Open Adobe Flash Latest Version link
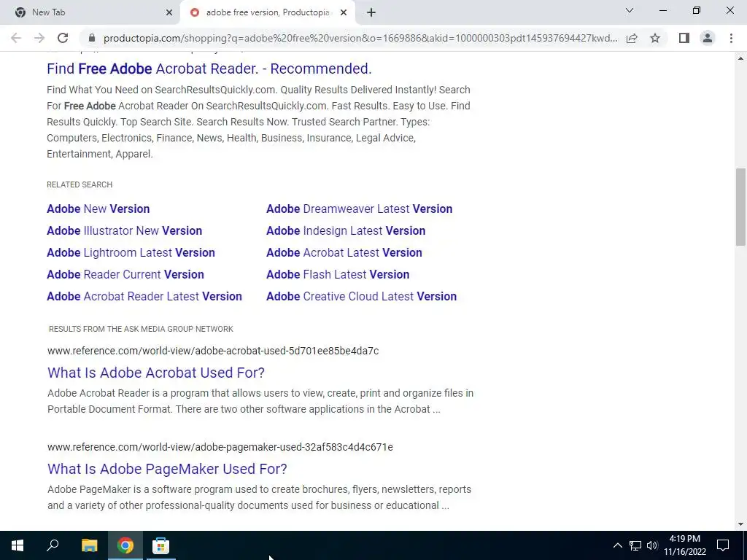 338,274
